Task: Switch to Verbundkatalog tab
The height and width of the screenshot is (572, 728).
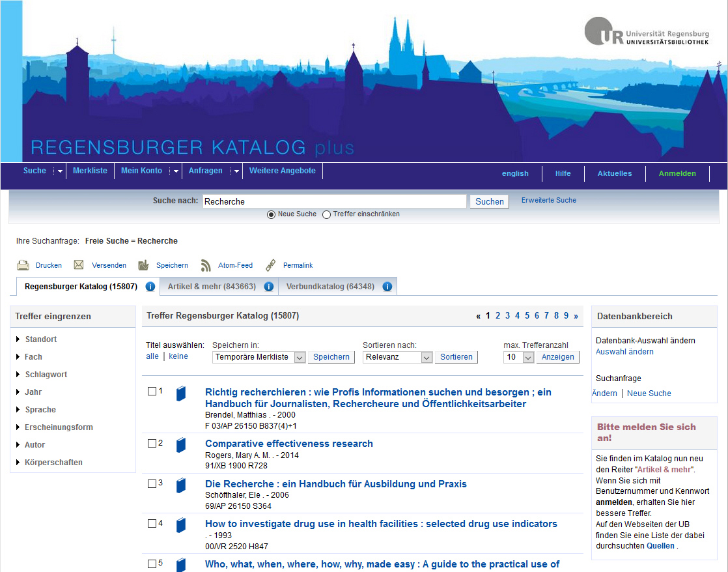Action: point(330,287)
